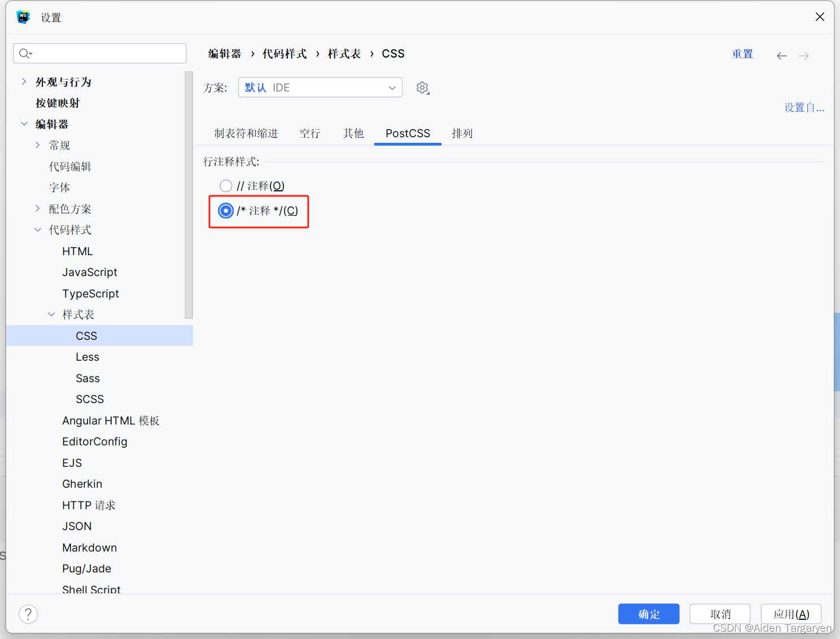Select Gherkin in the tree
Image resolution: width=840 pixels, height=639 pixels.
82,484
